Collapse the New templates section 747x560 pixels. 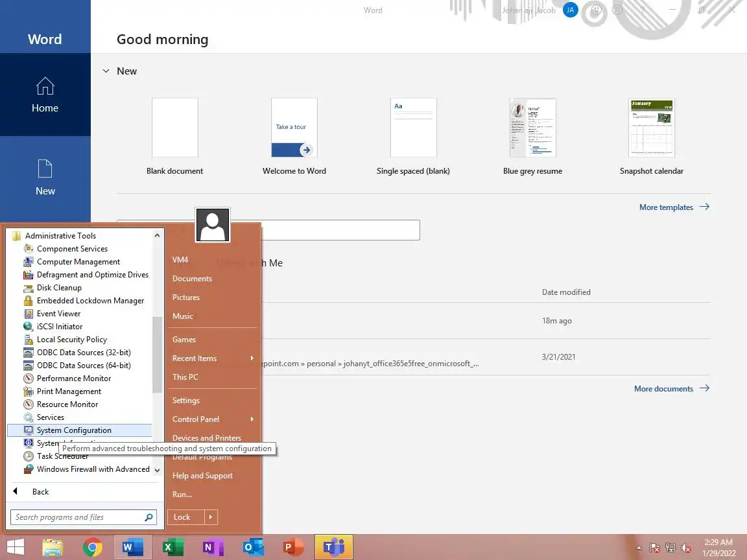click(106, 71)
